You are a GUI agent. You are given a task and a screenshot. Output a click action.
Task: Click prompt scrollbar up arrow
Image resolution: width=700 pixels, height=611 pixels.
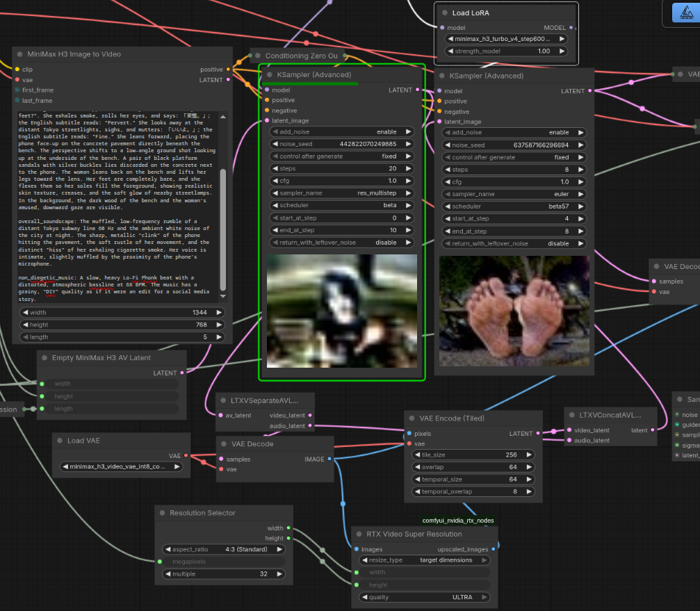pos(222,117)
